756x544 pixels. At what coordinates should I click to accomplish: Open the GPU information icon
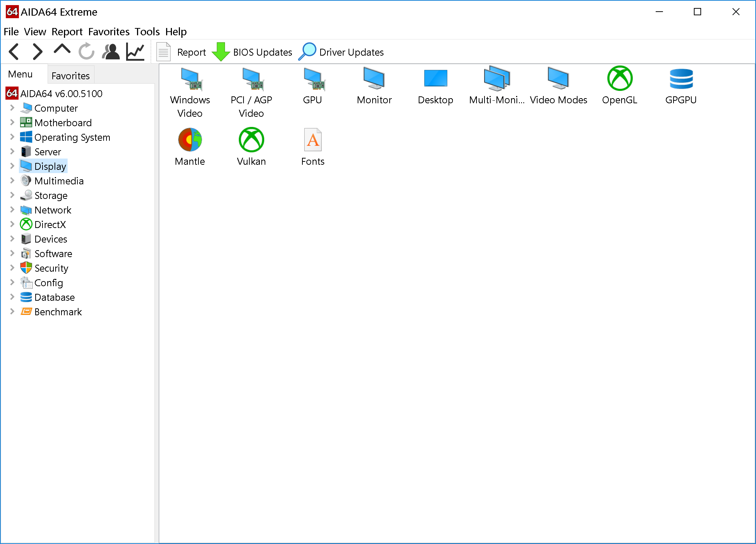tap(313, 86)
